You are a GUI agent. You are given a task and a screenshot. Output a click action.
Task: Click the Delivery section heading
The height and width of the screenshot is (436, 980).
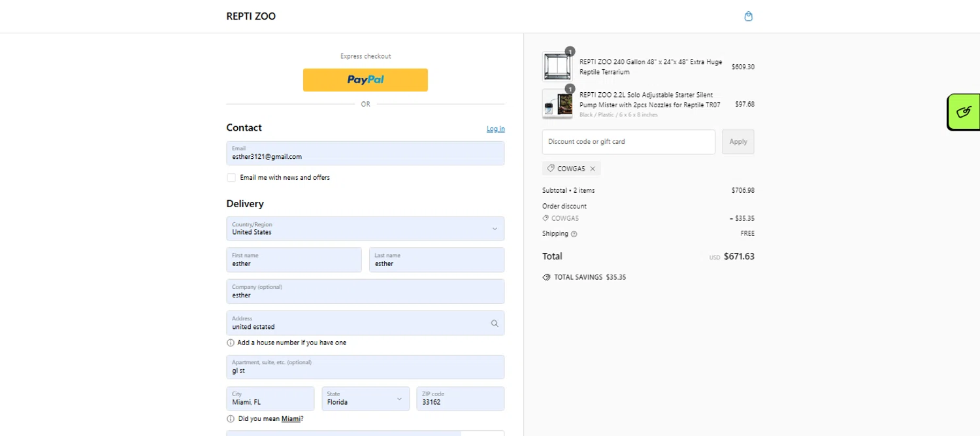[245, 204]
